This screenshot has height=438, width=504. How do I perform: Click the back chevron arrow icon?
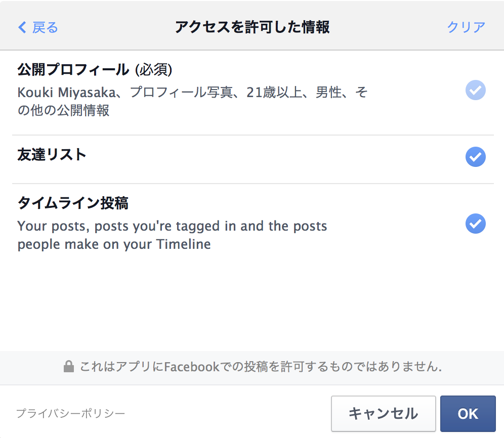tap(22, 27)
